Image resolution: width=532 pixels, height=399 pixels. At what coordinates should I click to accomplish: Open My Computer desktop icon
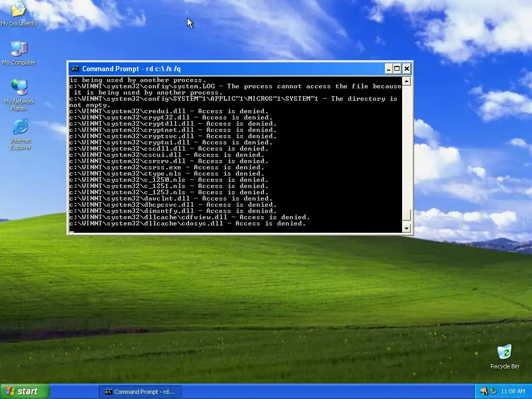click(19, 53)
